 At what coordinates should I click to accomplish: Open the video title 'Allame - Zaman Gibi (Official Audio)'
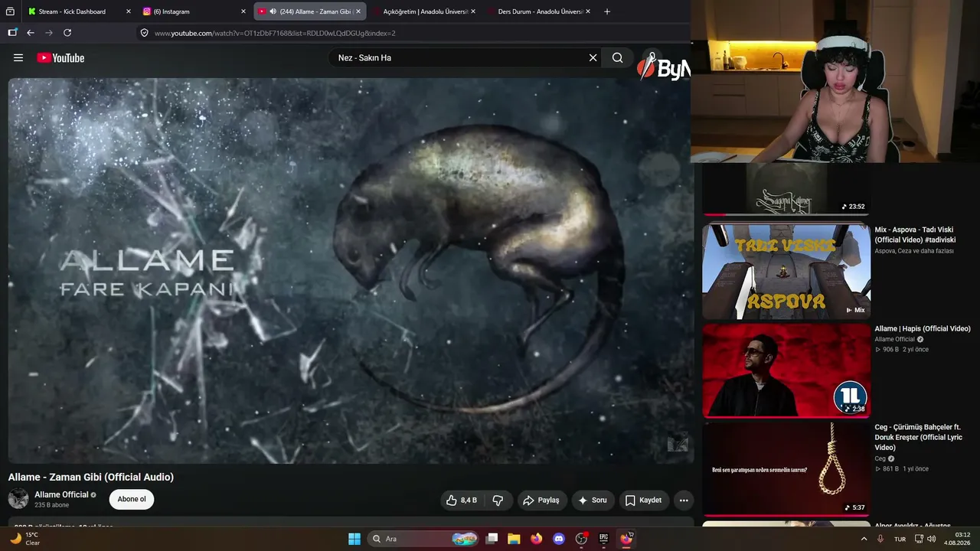(x=91, y=477)
